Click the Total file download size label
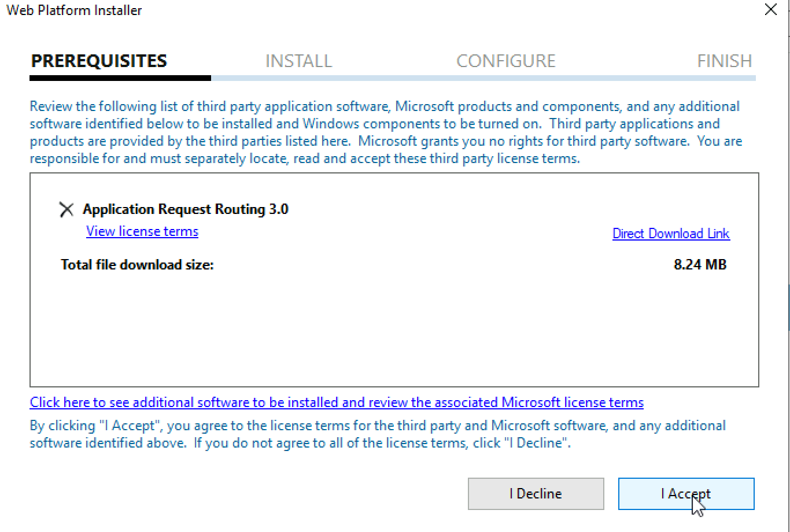This screenshot has width=790, height=532. coord(138,265)
